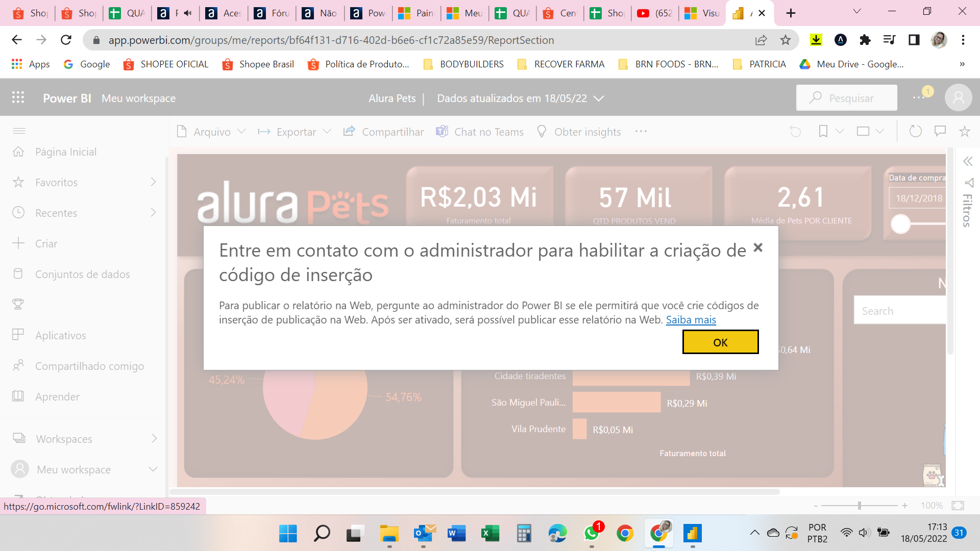The height and width of the screenshot is (551, 980).
Task: Click Meu workspace breadcrumb in header
Action: [x=138, y=98]
